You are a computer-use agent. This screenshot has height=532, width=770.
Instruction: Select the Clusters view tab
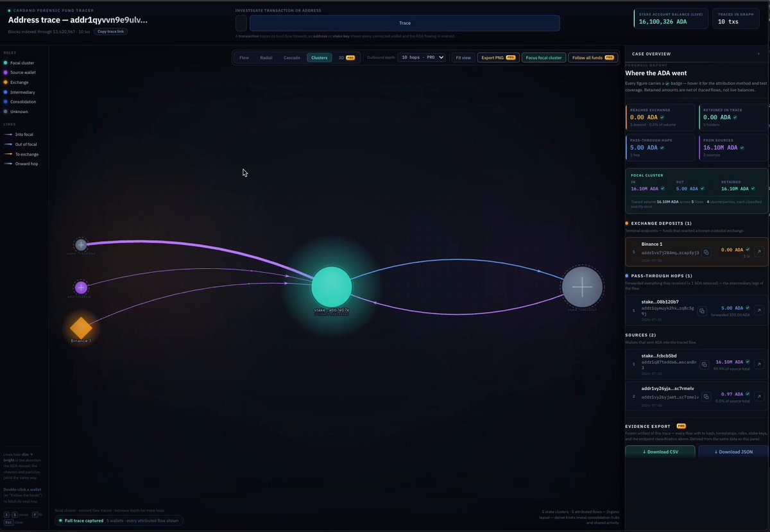pos(319,58)
